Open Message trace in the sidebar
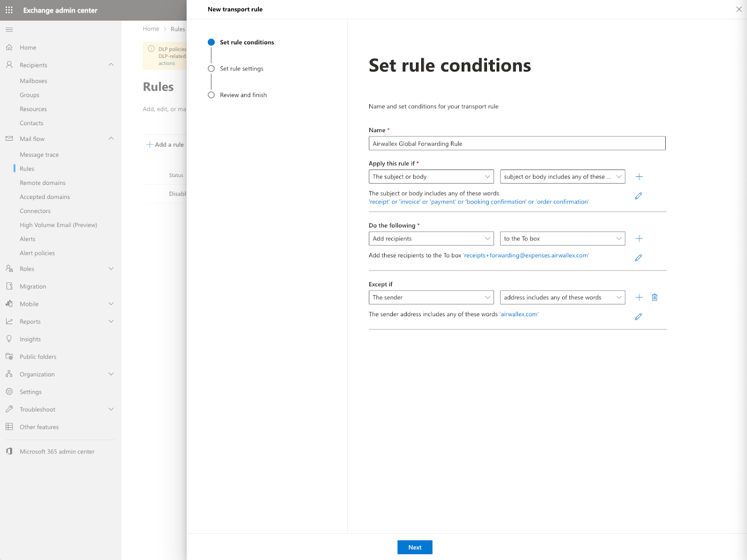This screenshot has height=560, width=747. pos(39,155)
